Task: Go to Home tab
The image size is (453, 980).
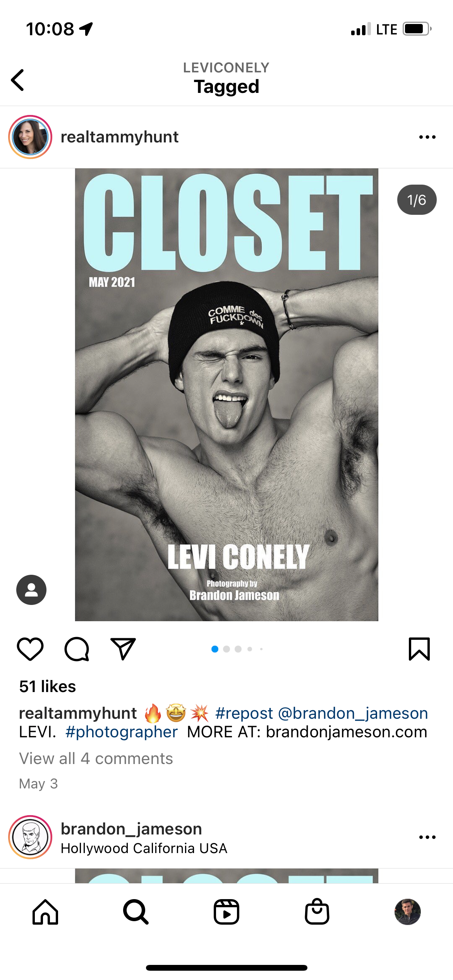Action: [45, 912]
